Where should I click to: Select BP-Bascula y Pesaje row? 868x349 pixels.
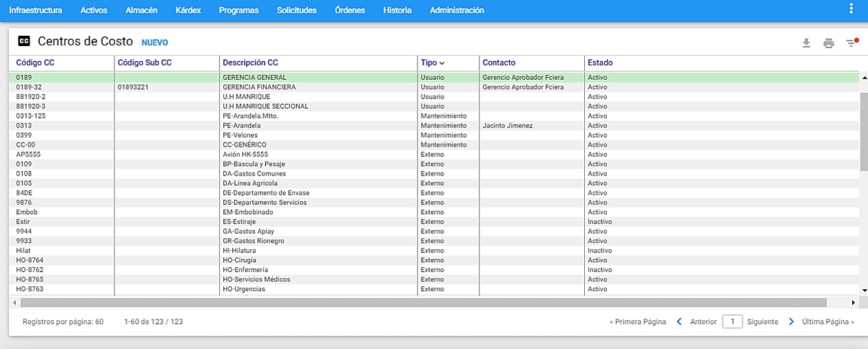434,165
